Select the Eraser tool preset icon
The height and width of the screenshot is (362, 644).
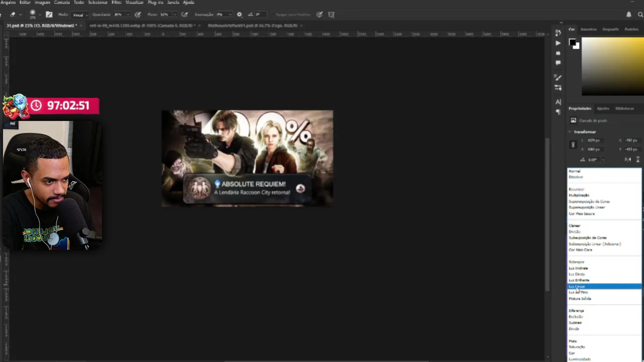(12, 15)
